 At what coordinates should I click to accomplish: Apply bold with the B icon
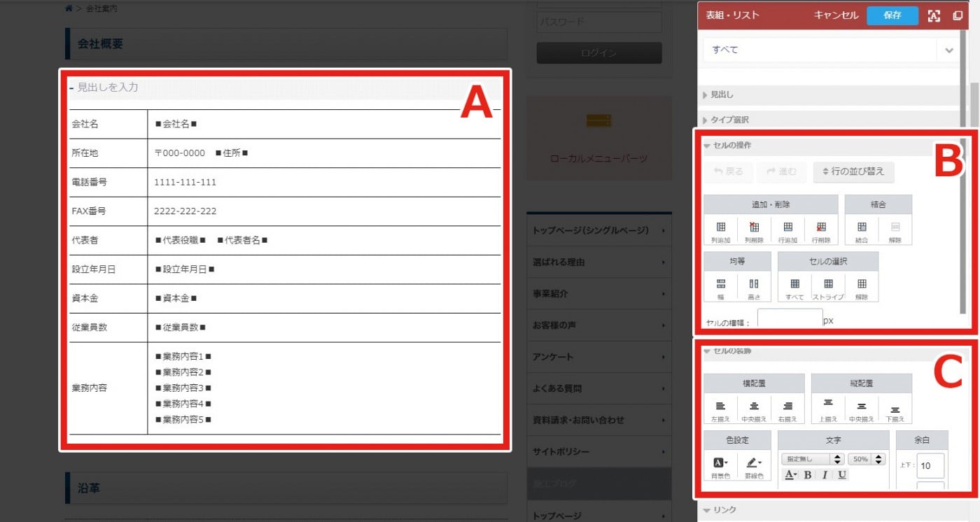point(807,475)
